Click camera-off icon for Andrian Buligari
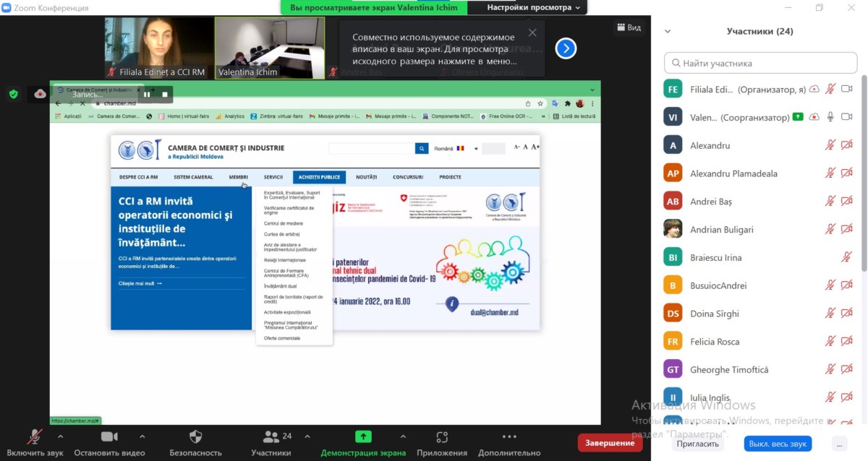The image size is (868, 461). [847, 229]
